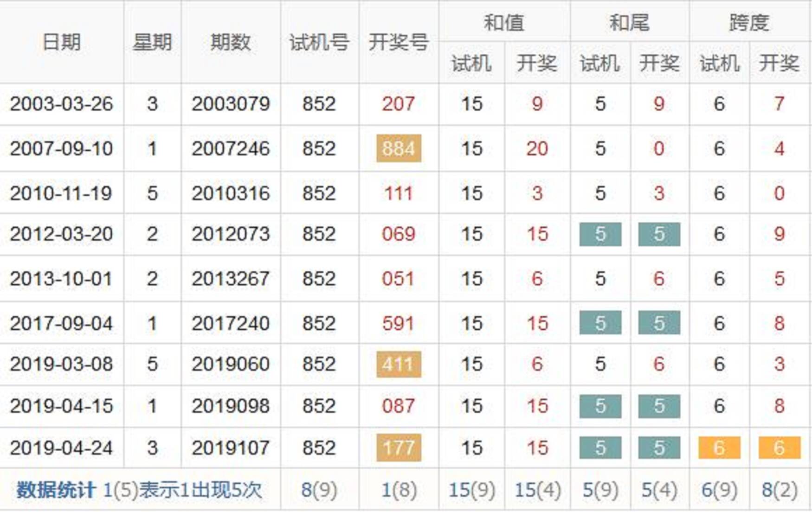Screen dimensions: 812x512
Task: Select the 1(8) statistic under 开奖号
Action: [x=399, y=490]
